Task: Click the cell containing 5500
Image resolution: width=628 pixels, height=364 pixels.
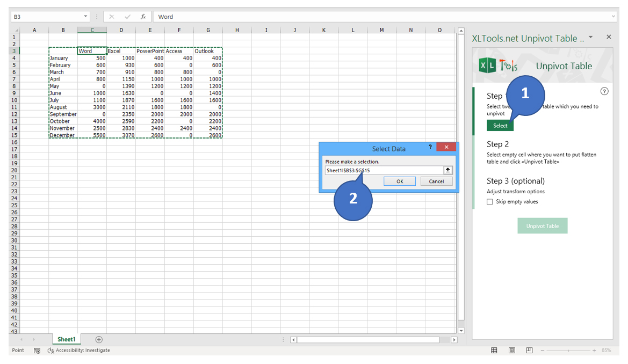Action: (92, 135)
